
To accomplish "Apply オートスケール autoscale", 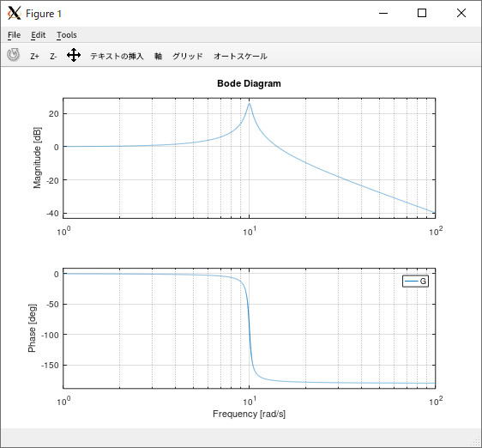I will coord(240,57).
